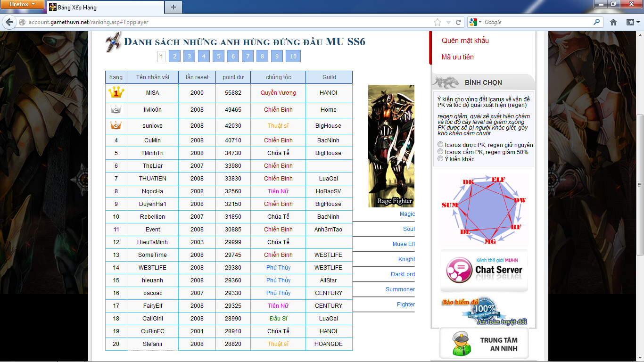Click point value 29999 in HieuTaMinh row
This screenshot has width=644, height=362.
coord(233,242)
